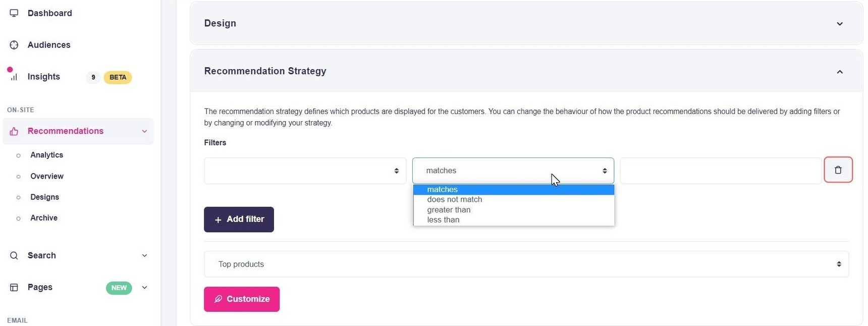The width and height of the screenshot is (868, 326).
Task: Delete the filter with trash icon
Action: [838, 170]
